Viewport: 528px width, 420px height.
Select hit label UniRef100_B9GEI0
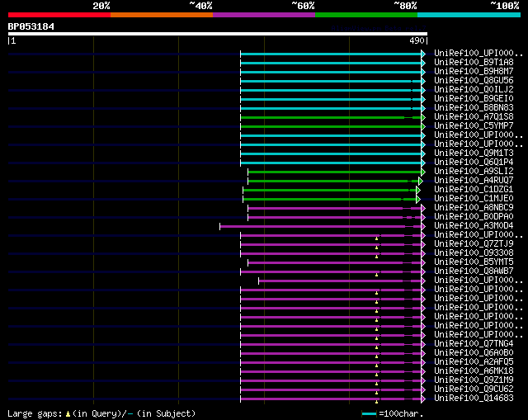[474, 99]
